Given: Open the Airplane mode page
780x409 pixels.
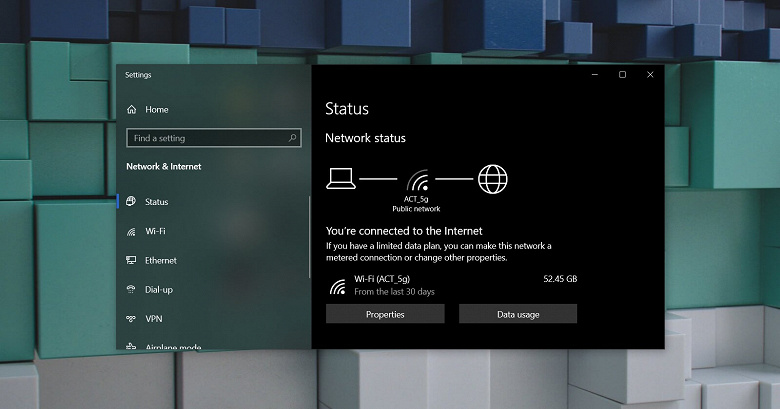Looking at the screenshot, I should click(213, 345).
